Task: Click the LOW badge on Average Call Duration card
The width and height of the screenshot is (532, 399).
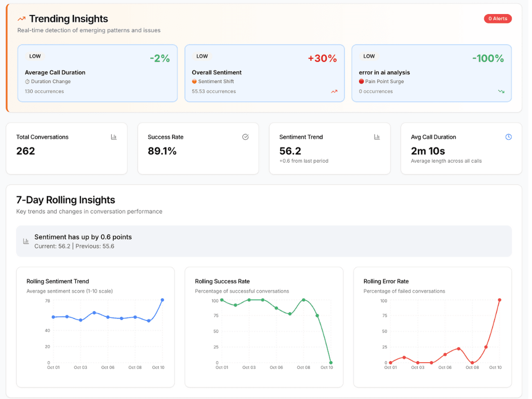Action: click(35, 56)
